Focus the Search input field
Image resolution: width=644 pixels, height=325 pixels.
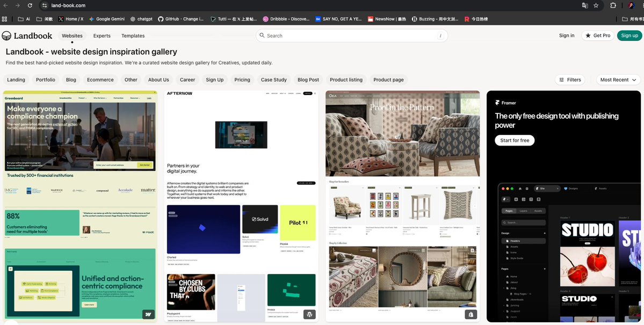[352, 36]
